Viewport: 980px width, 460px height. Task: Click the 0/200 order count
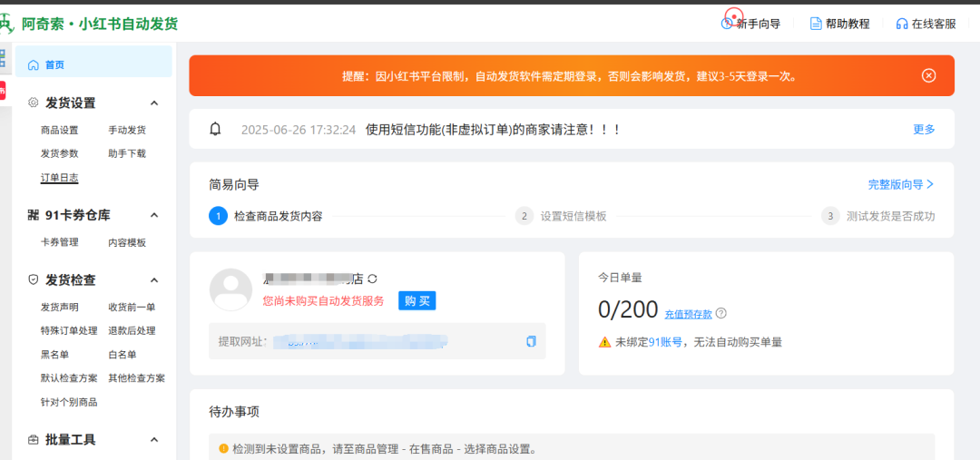coord(628,309)
